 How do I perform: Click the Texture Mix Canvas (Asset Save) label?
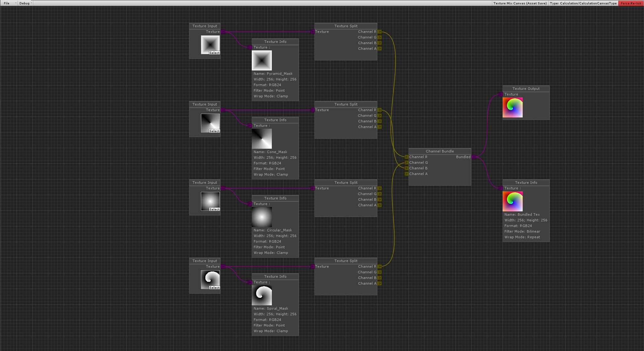520,3
